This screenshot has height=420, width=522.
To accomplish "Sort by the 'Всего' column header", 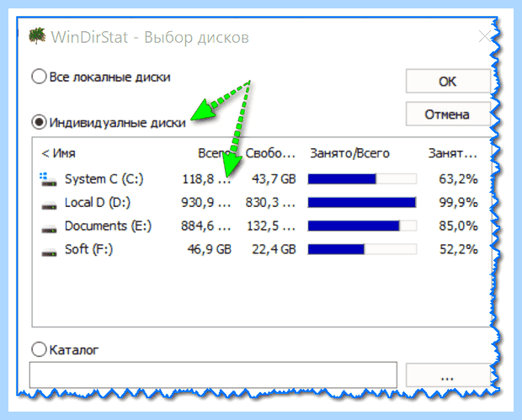I will click(215, 153).
